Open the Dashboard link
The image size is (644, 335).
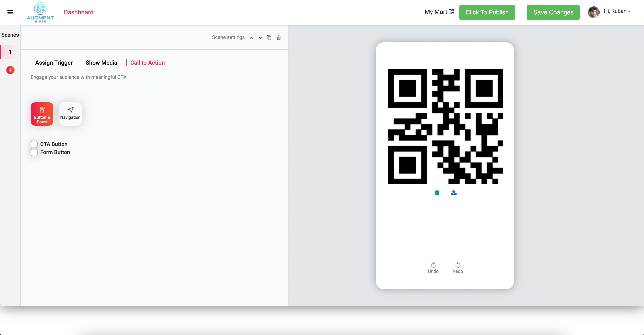tap(78, 12)
